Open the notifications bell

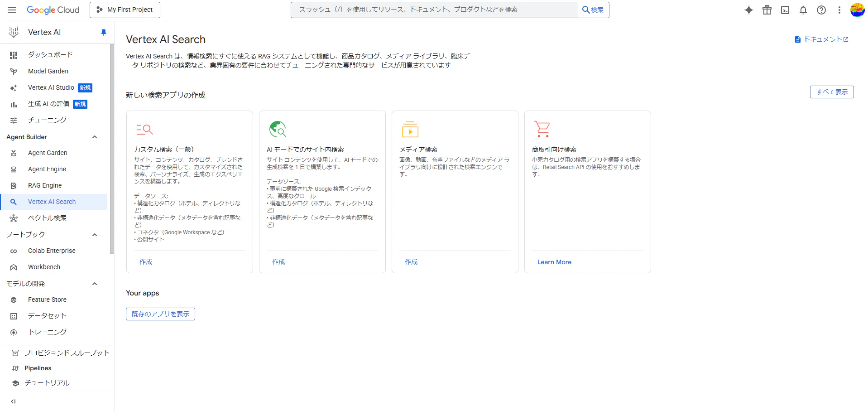(x=803, y=10)
